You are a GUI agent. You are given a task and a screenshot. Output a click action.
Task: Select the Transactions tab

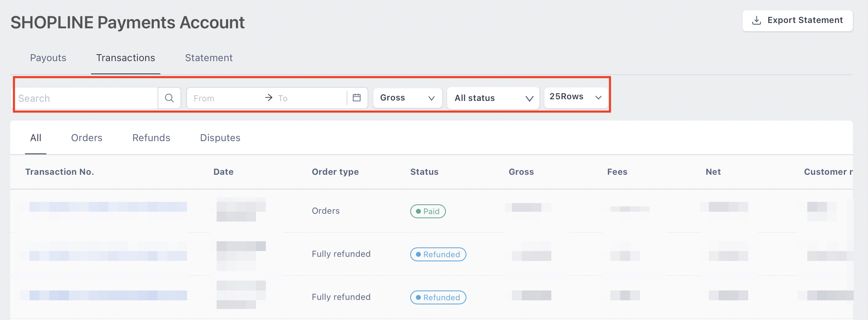(126, 58)
